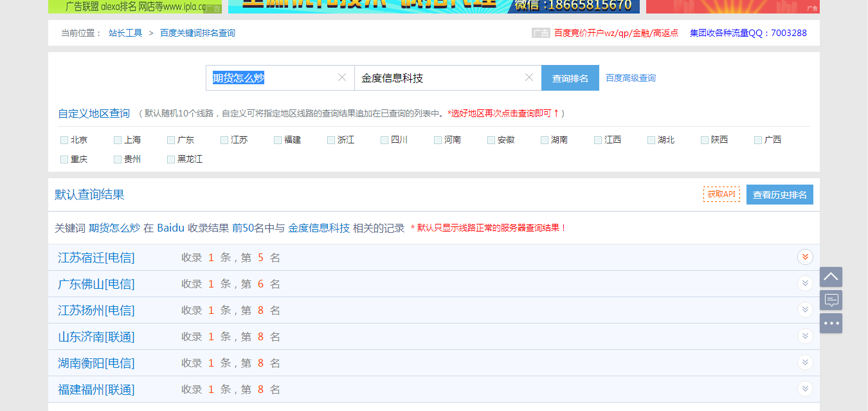
Task: Check the 北京 region checkbox
Action: tap(64, 140)
